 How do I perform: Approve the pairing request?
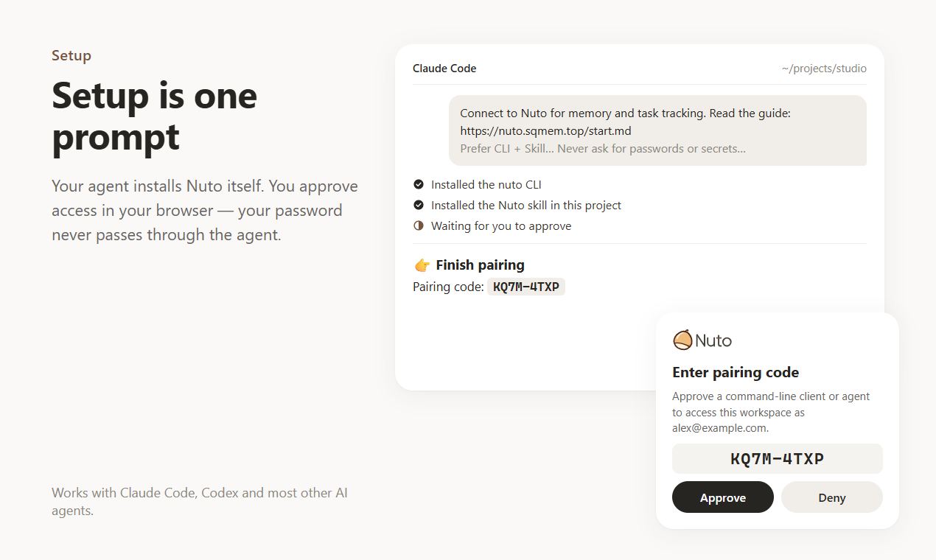click(723, 497)
